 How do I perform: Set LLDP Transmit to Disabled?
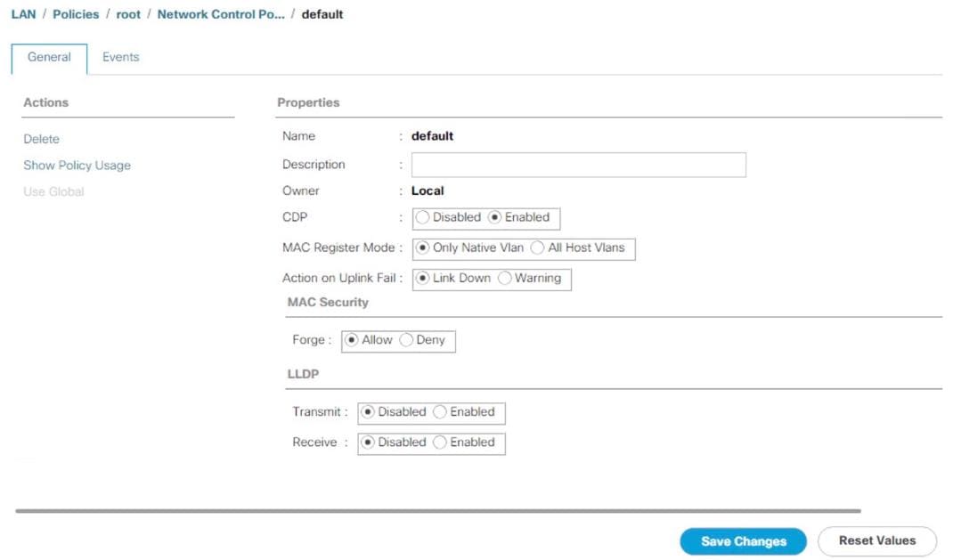click(368, 412)
